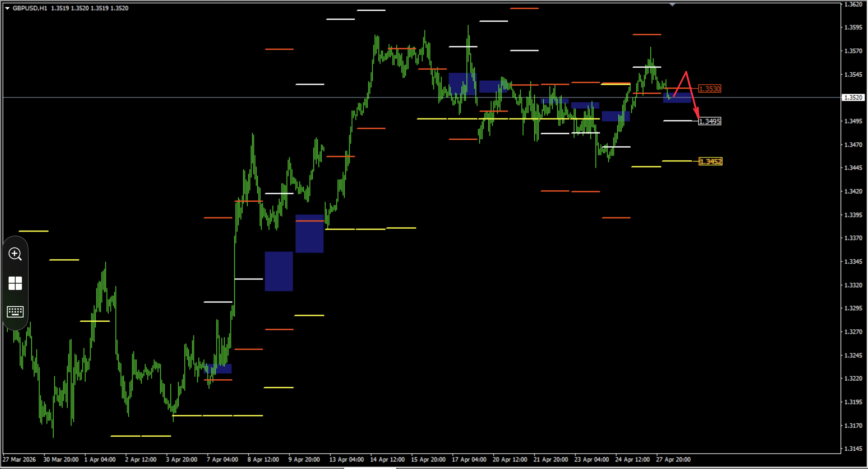
Task: Click the current price 1.3520 axis tag
Action: point(853,97)
